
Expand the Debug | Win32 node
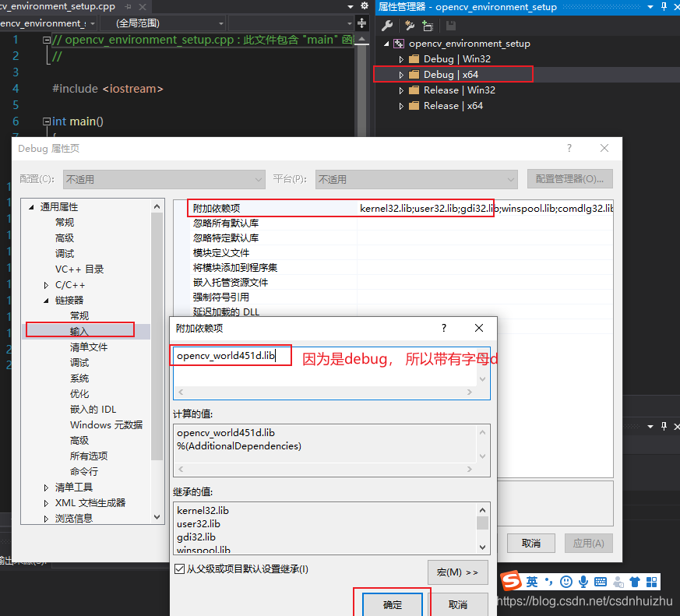click(x=401, y=59)
